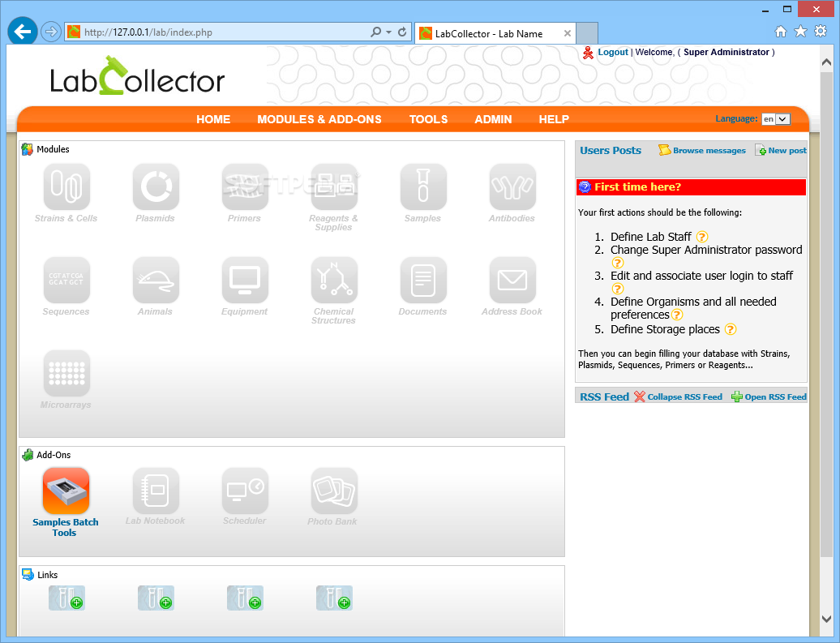Click the First time here? red banner
Viewport: 840px width, 643px height.
(x=691, y=187)
